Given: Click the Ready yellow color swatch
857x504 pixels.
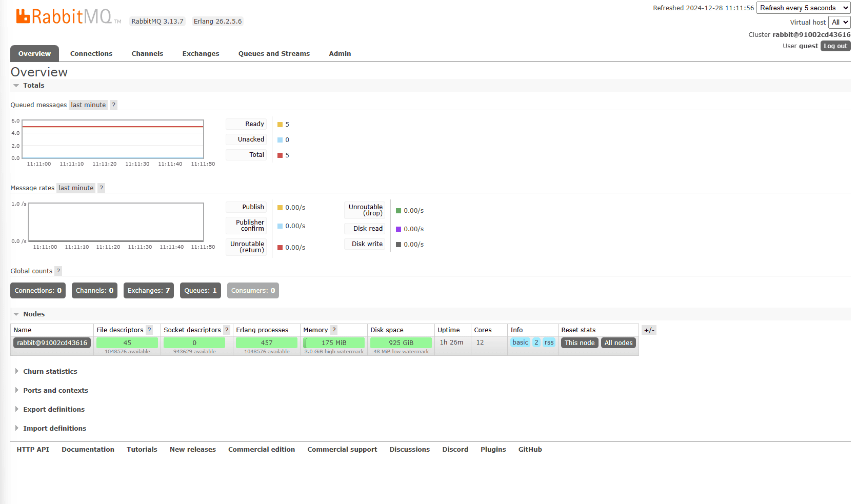Looking at the screenshot, I should tap(280, 125).
